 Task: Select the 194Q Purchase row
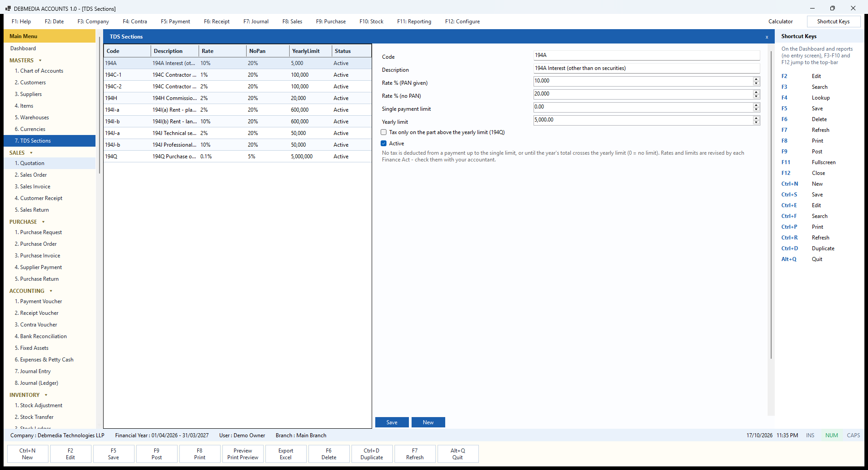(238, 157)
